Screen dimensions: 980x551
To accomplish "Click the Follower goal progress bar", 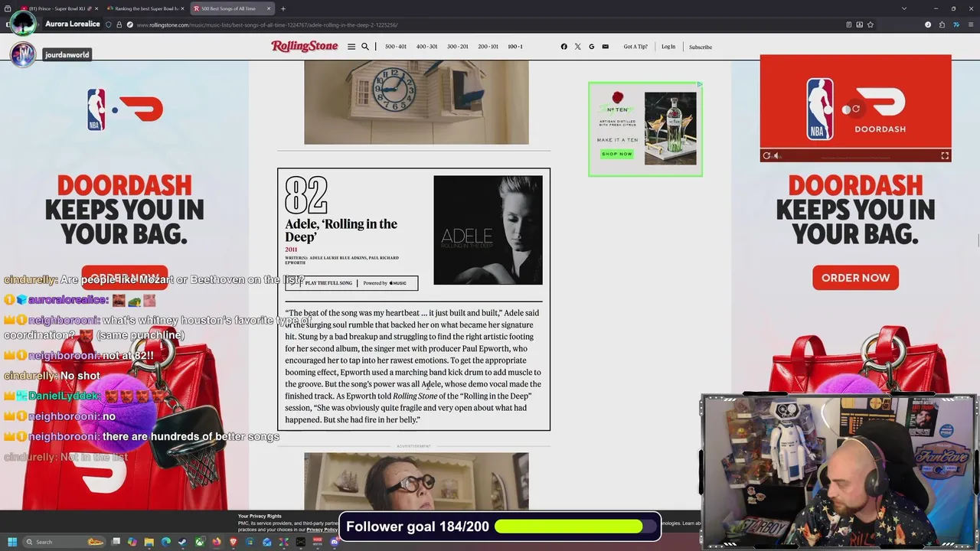I will point(577,527).
